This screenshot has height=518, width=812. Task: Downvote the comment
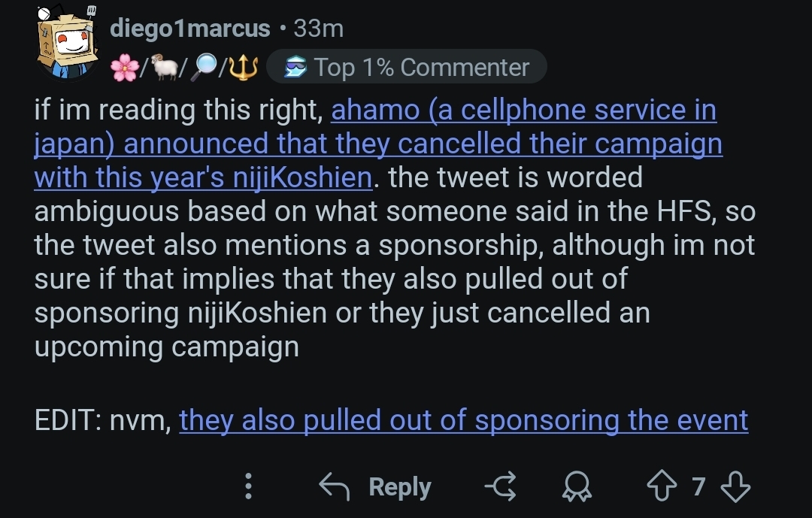(735, 487)
